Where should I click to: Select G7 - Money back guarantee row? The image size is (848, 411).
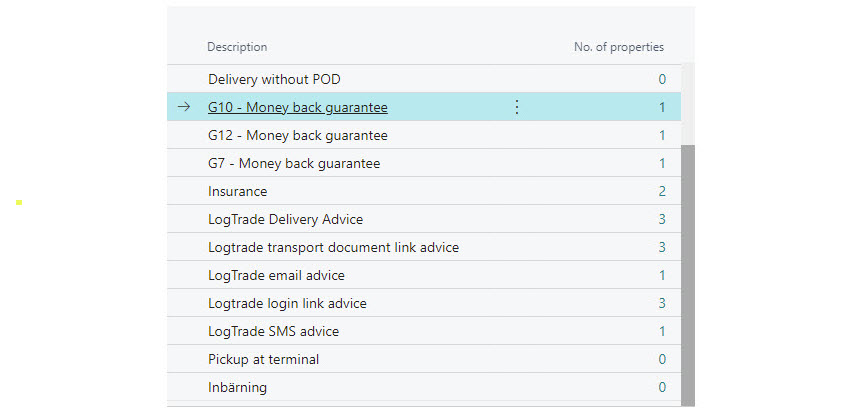coord(424,163)
